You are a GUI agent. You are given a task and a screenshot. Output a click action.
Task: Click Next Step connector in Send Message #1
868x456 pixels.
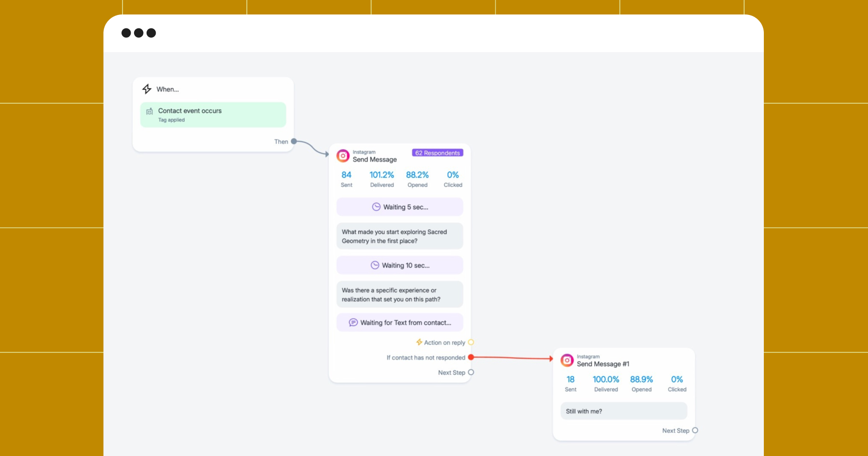pos(695,430)
